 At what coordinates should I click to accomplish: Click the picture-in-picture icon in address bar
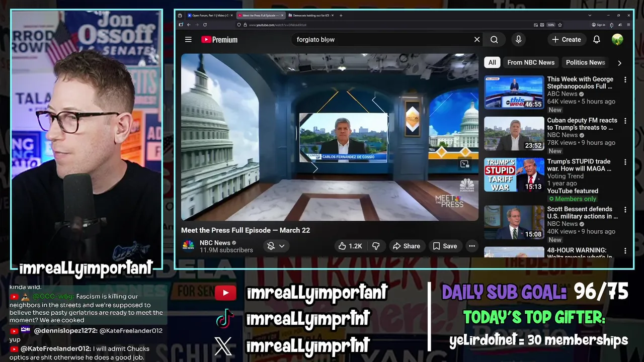click(x=536, y=25)
